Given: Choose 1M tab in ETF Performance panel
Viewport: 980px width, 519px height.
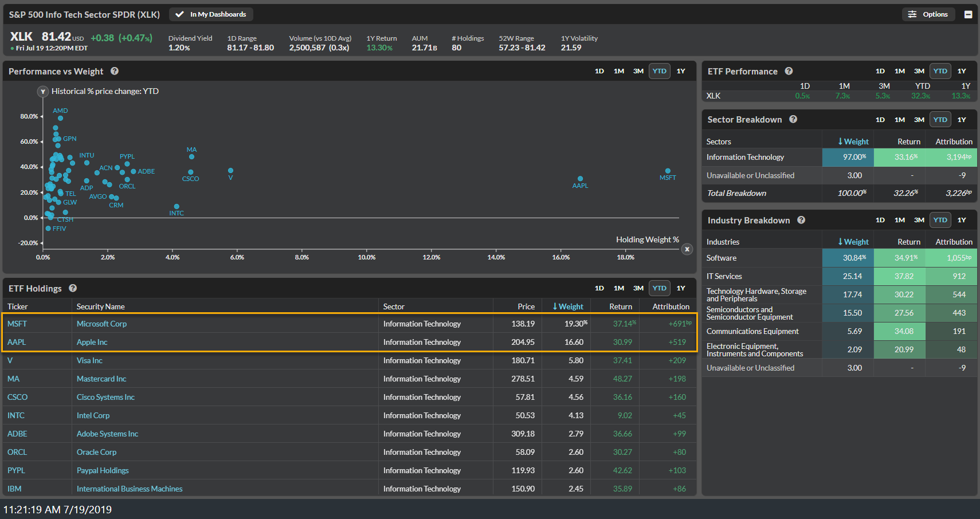Looking at the screenshot, I should [900, 71].
